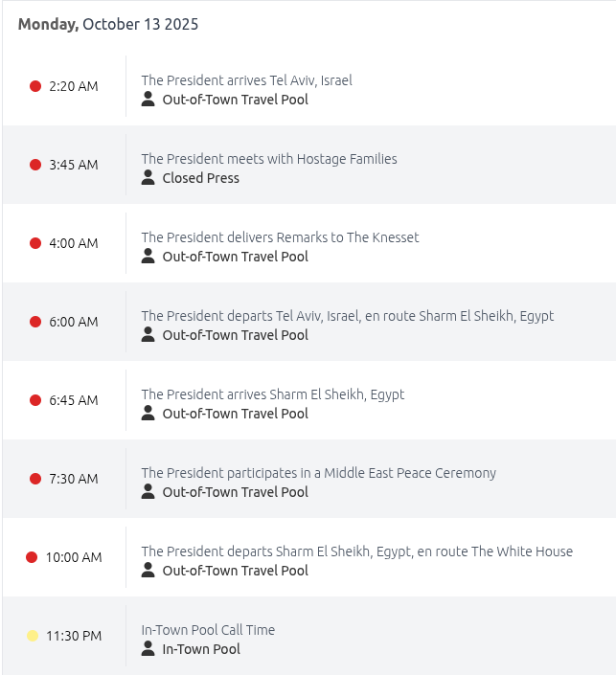This screenshot has height=675, width=616.
Task: Open 'In-Town Pool Call Time' entry
Action: [208, 630]
